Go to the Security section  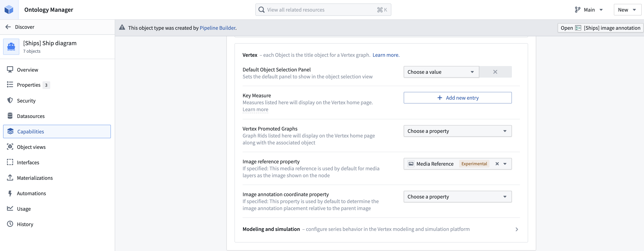click(x=57, y=101)
